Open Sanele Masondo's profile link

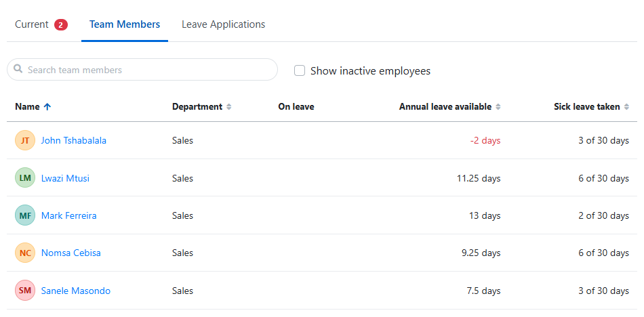(x=75, y=291)
